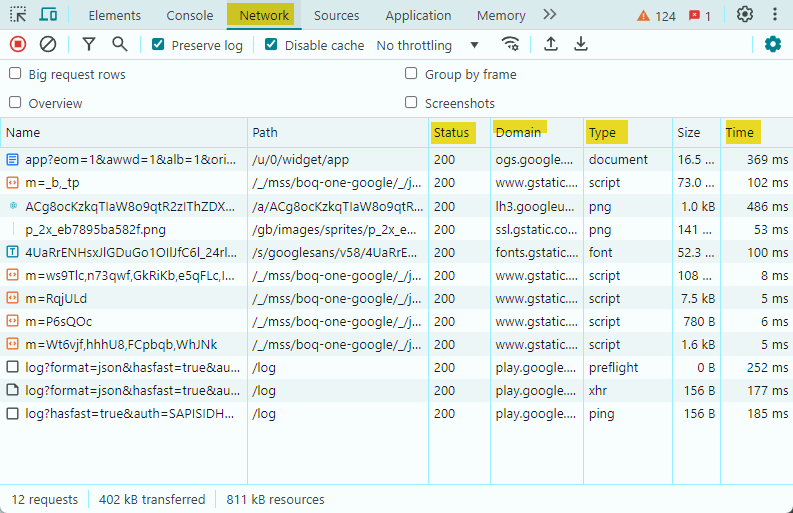Open Network panel settings gear
793x513 pixels.
click(772, 44)
